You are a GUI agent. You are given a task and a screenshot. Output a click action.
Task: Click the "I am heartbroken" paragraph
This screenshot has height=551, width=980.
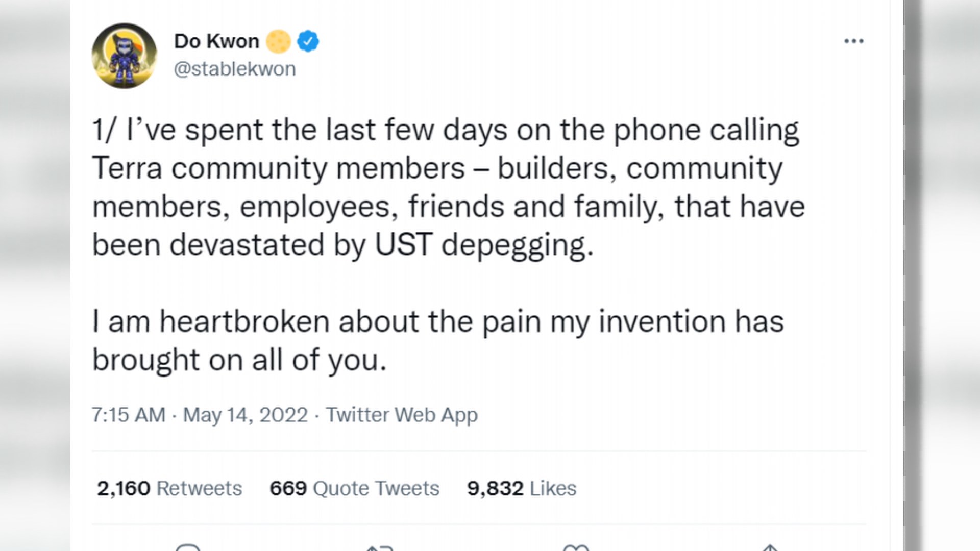pos(438,341)
